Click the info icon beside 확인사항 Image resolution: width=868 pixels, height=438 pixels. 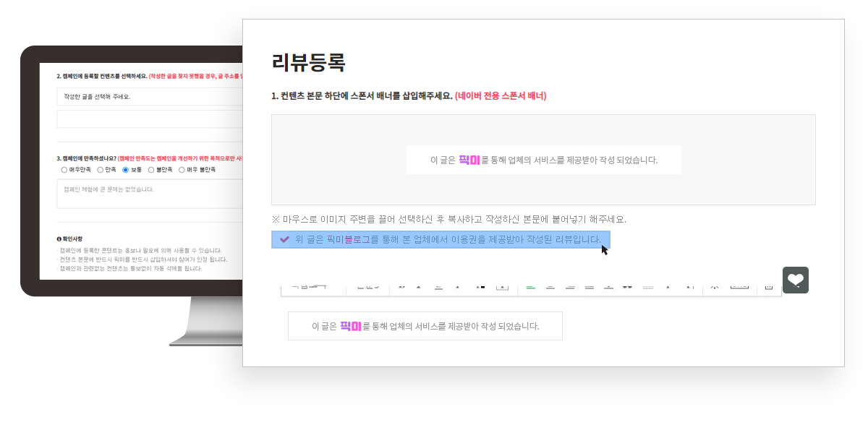pyautogui.click(x=59, y=239)
